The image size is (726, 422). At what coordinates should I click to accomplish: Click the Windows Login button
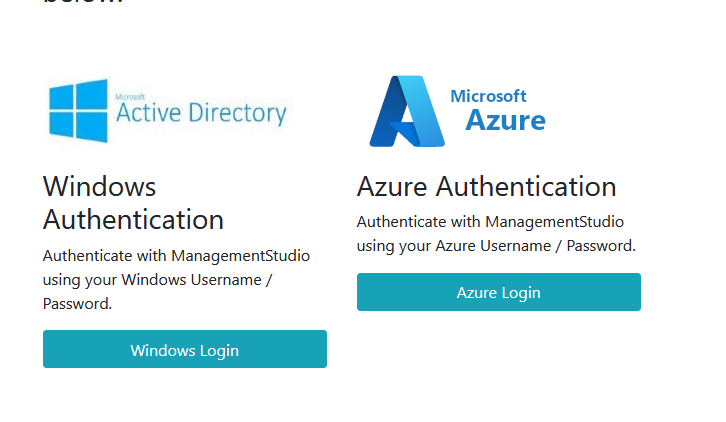185,349
